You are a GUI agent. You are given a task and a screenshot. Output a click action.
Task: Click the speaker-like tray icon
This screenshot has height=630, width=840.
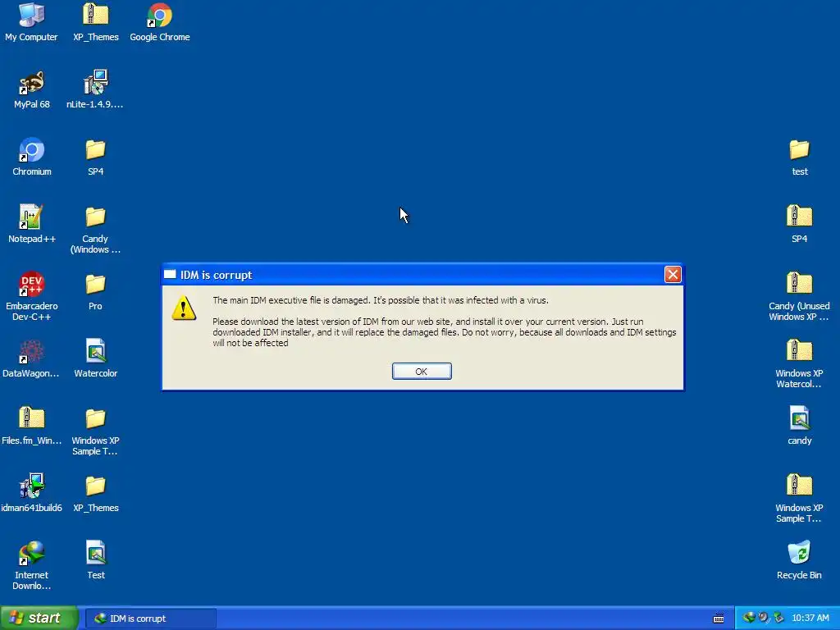tap(764, 618)
